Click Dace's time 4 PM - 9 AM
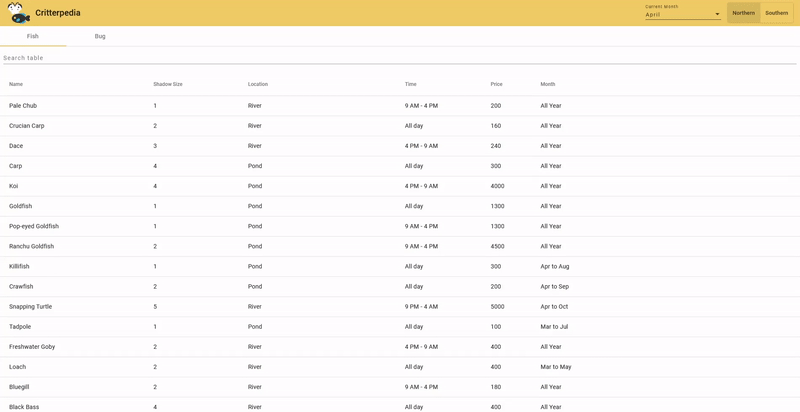The height and width of the screenshot is (412, 800). [421, 146]
